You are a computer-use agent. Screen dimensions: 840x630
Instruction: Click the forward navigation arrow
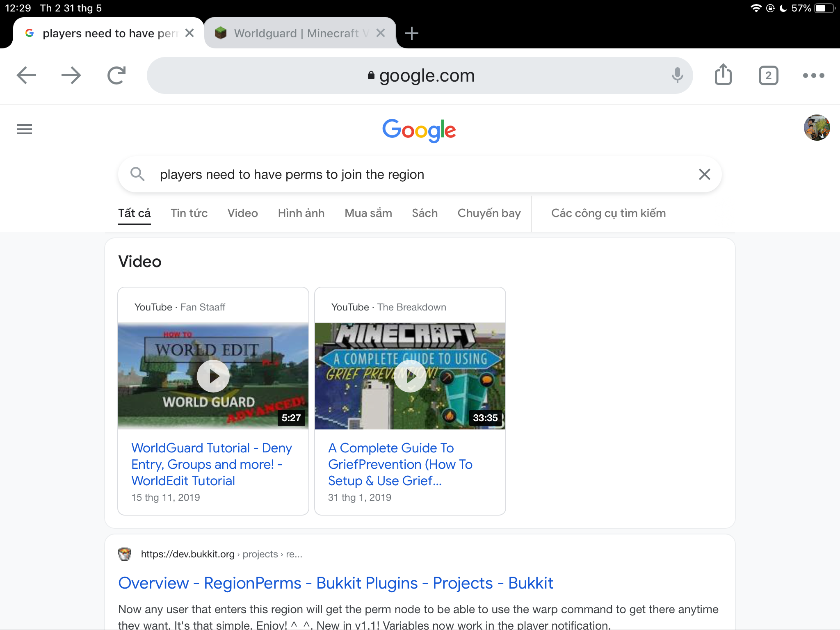tap(71, 75)
